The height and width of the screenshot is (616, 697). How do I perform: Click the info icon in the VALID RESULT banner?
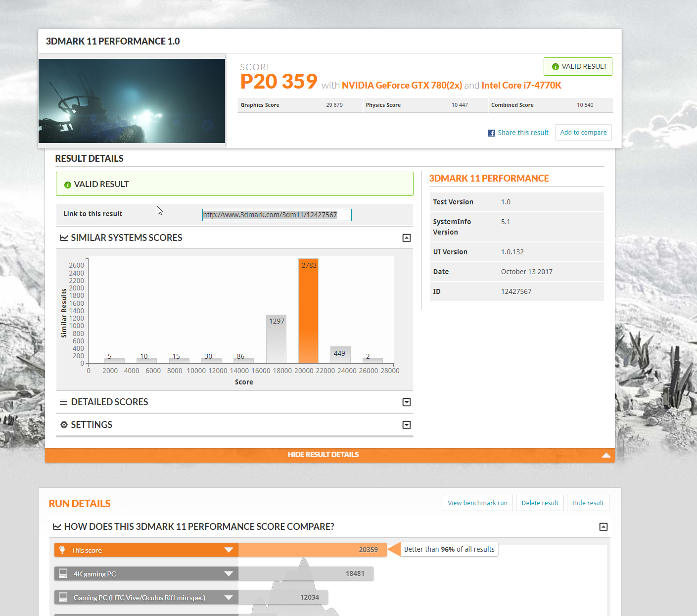(68, 185)
